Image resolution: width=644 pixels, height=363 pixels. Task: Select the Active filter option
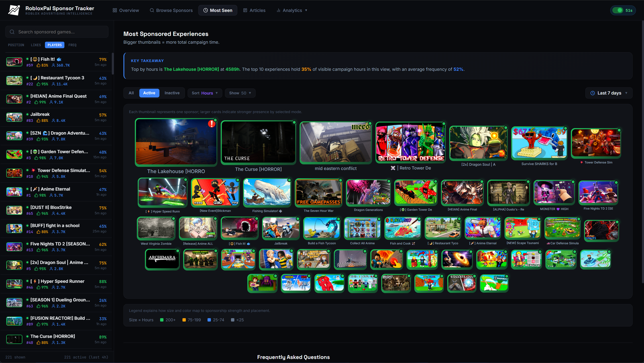149,93
